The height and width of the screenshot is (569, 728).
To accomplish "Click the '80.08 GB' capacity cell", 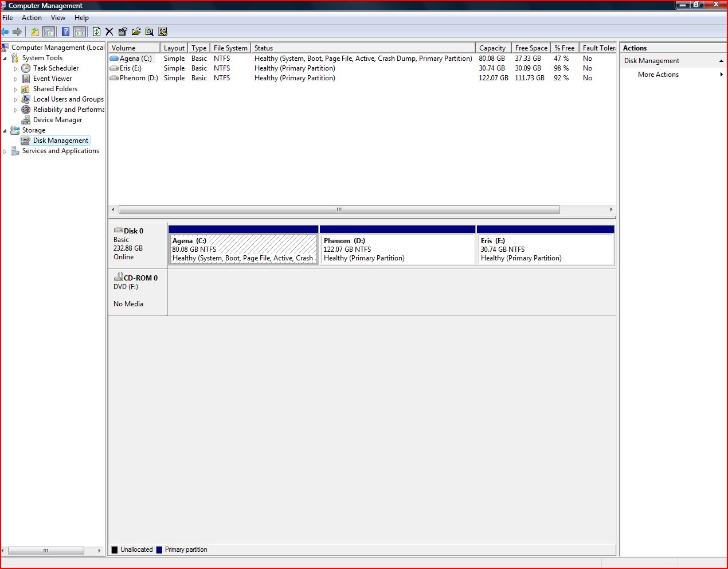I will [x=492, y=59].
